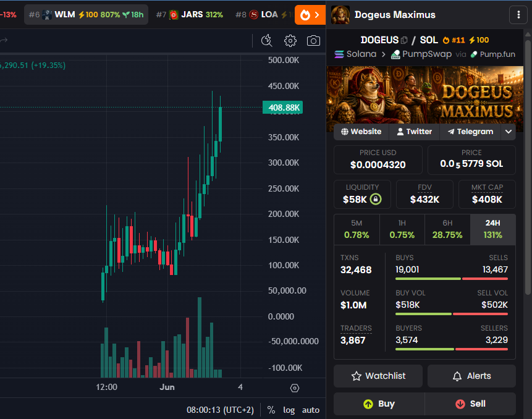Viewport: 532px width, 419px height.
Task: Click the TXNS value 32,468
Action: [x=356, y=270]
